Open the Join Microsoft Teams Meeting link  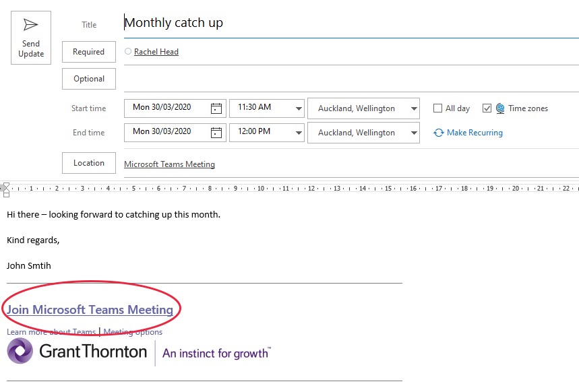pos(90,309)
